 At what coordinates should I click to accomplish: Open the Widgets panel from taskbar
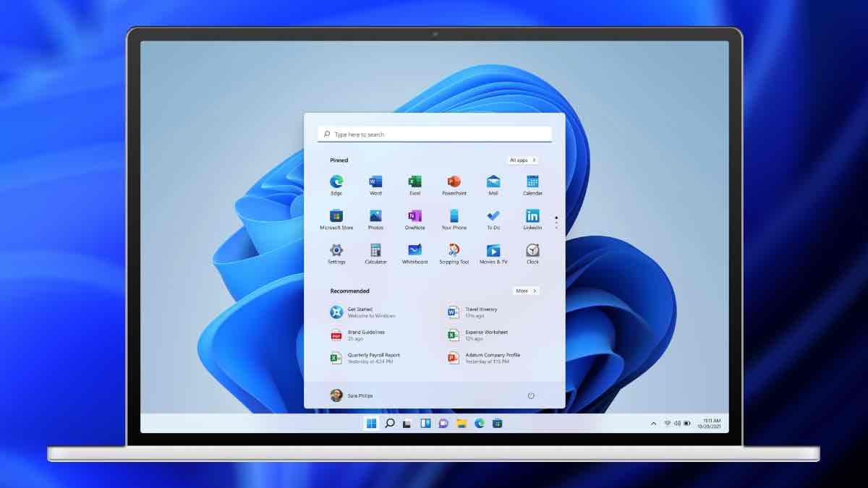tap(425, 424)
